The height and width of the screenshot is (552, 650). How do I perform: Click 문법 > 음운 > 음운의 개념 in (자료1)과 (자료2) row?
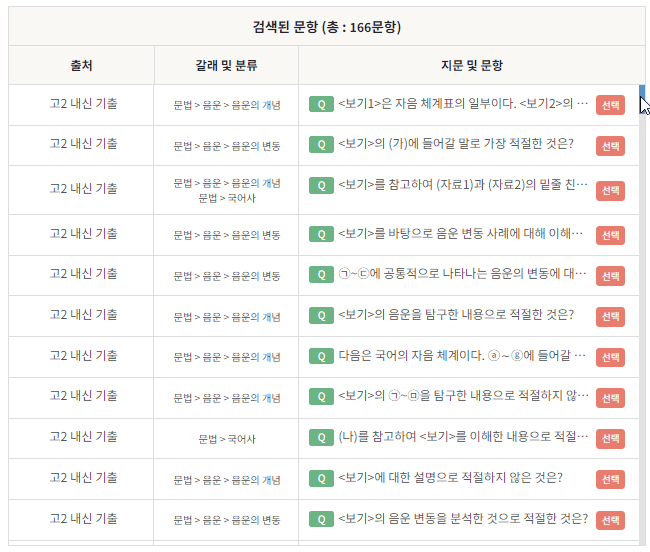point(227,183)
